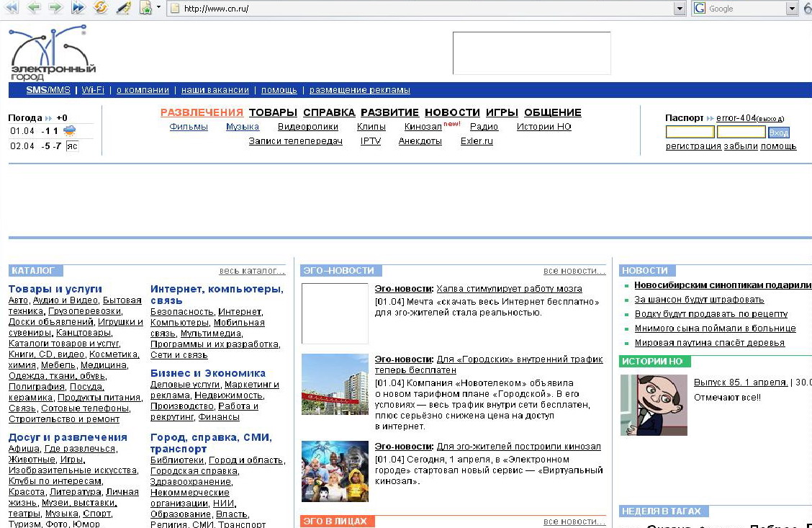Select the ТОВАРЫ navigation tab
The width and height of the screenshot is (812, 528).
pyautogui.click(x=273, y=112)
